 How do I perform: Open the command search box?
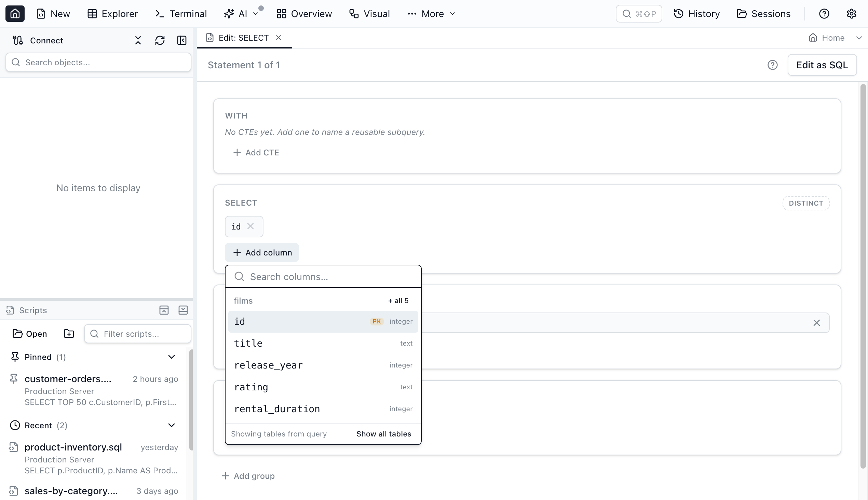tap(638, 14)
